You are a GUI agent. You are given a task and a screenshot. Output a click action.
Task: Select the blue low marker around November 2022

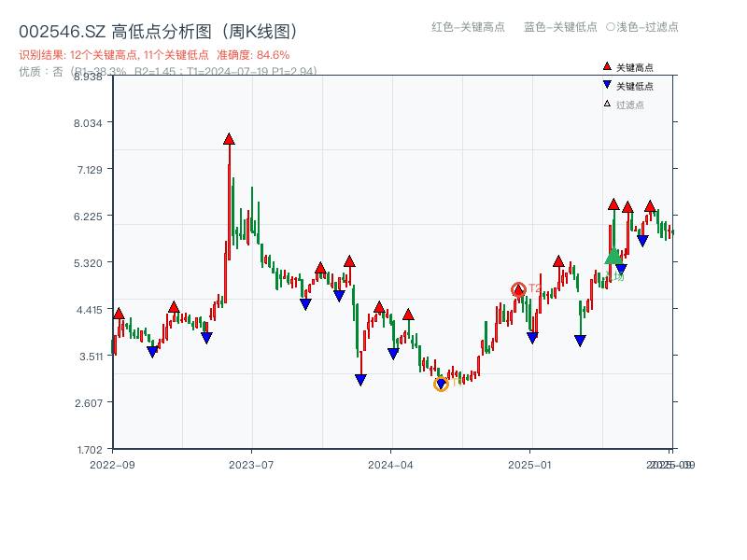(152, 352)
